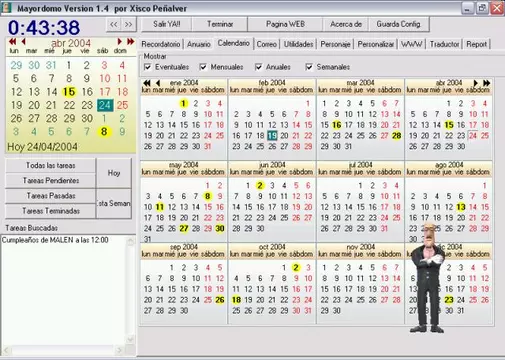Click the '<<' collapse button beside the clock

114,24
